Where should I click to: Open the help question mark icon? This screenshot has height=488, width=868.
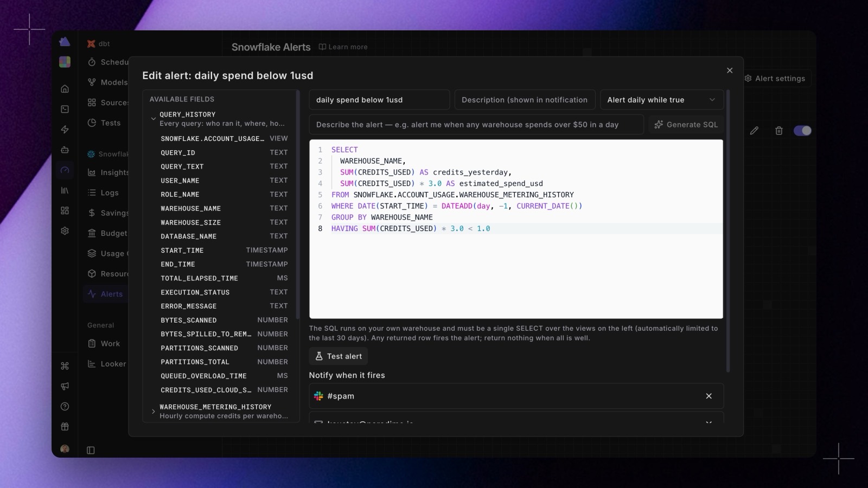point(65,407)
